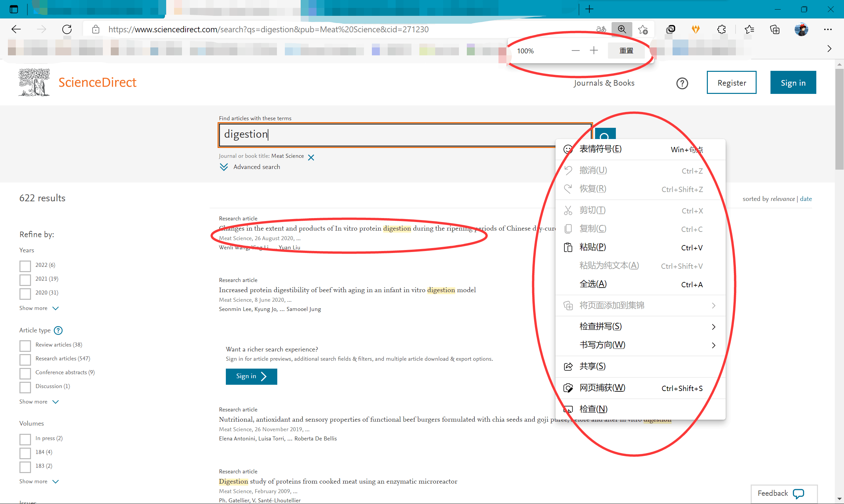The image size is (844, 504).
Task: Check the 2022 year filter
Action: pyautogui.click(x=25, y=266)
